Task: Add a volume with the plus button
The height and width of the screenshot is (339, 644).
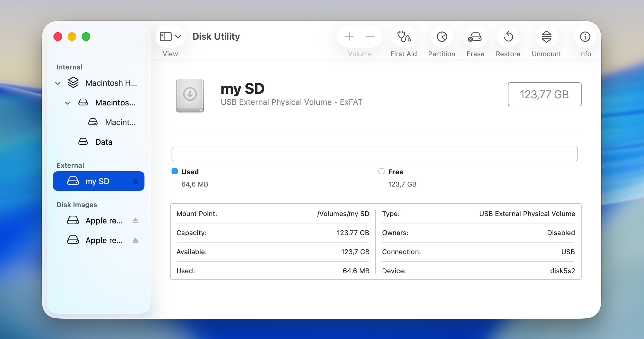Action: coord(349,37)
